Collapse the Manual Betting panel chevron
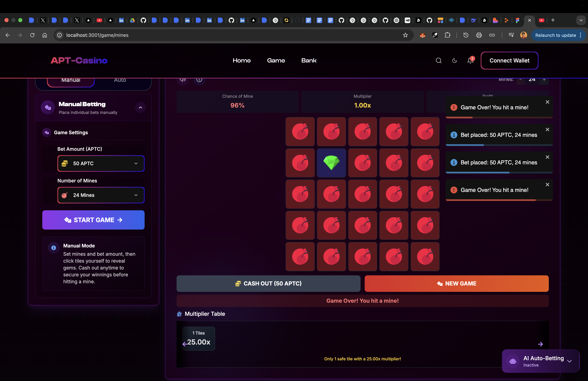This screenshot has height=381, width=588. 140,108
